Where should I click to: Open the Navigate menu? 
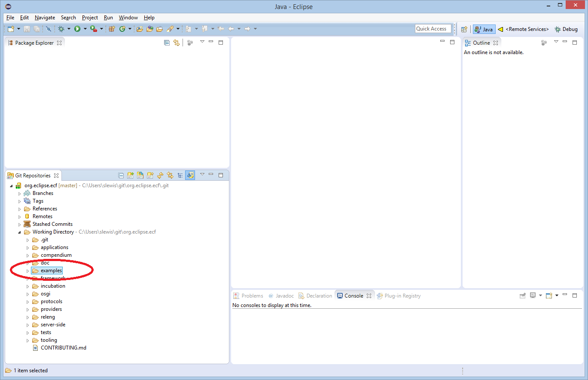pos(45,18)
